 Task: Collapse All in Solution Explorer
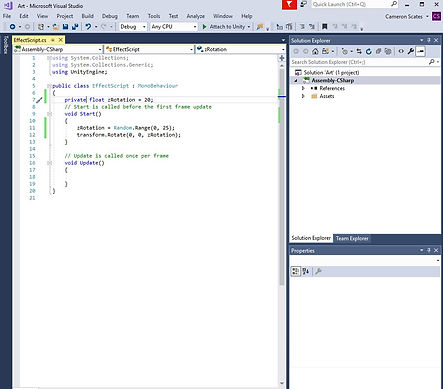(378, 51)
